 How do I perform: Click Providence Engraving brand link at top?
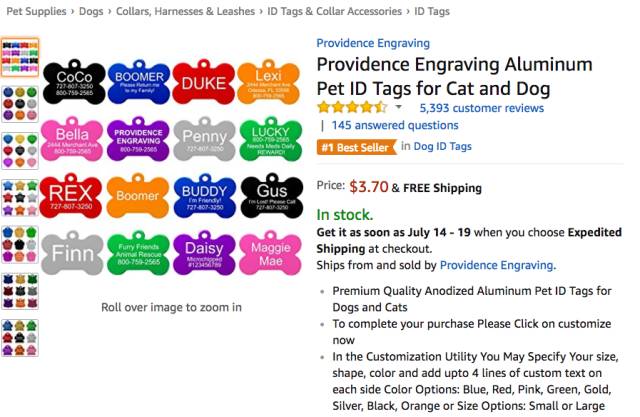373,43
